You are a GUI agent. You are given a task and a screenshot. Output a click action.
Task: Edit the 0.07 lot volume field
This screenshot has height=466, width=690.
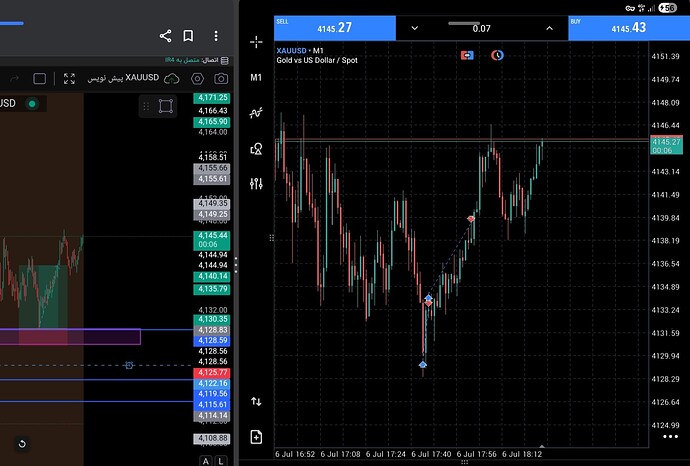(481, 29)
